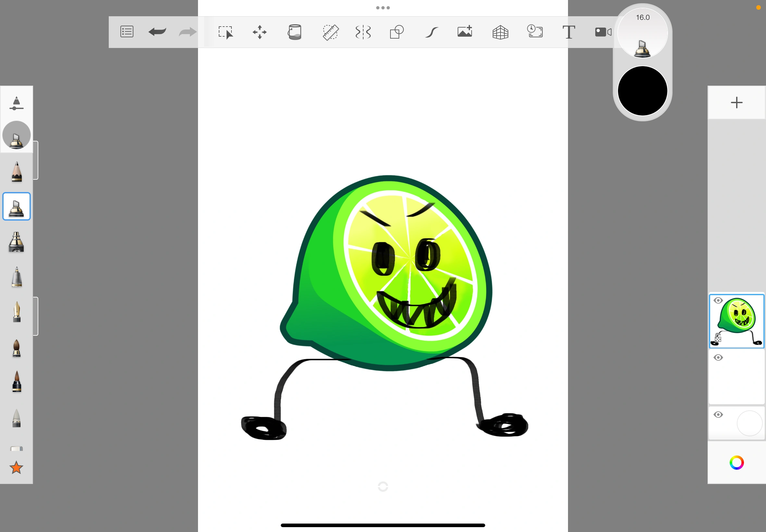This screenshot has height=532, width=766.
Task: Expand the lower sidebar drawer handle
Action: [x=36, y=316]
